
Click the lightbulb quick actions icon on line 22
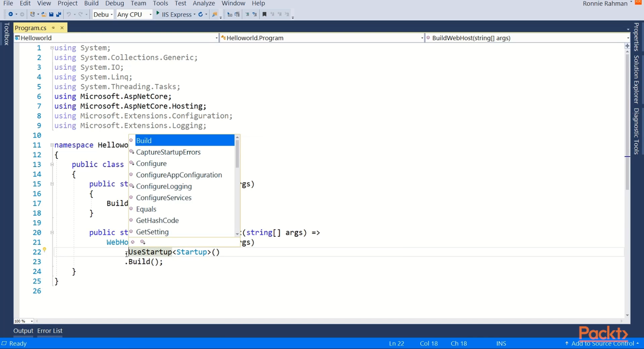[x=45, y=250]
